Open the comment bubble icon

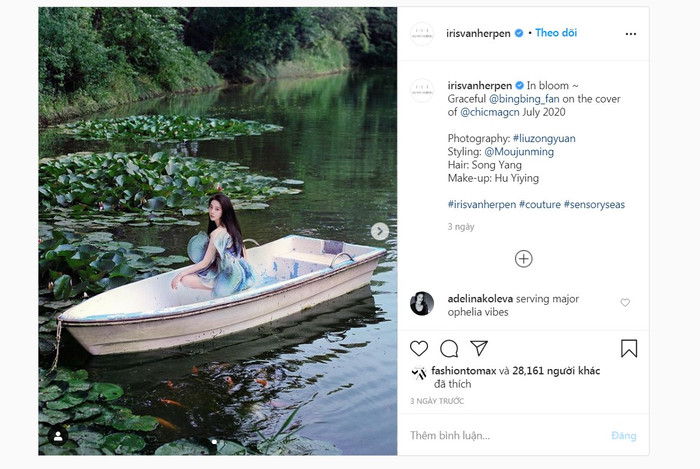(x=449, y=348)
